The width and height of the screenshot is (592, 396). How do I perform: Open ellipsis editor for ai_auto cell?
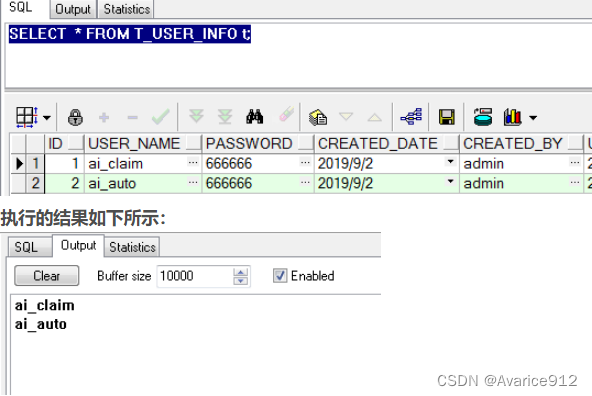(193, 182)
